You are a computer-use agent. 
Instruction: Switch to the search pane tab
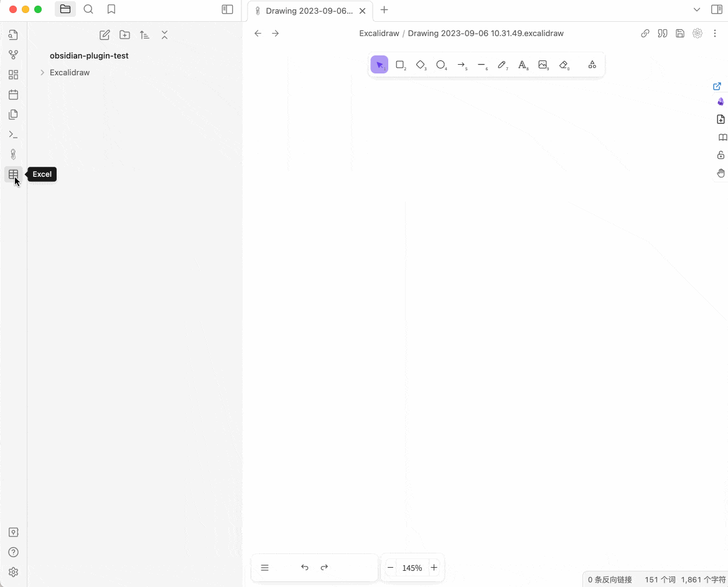click(88, 9)
